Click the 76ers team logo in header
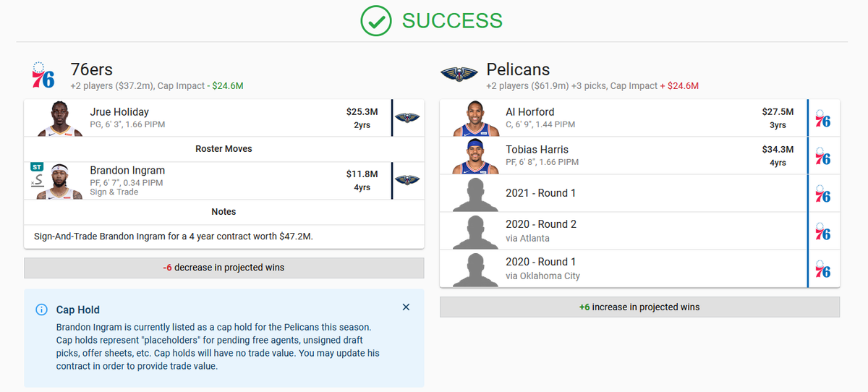 point(43,75)
